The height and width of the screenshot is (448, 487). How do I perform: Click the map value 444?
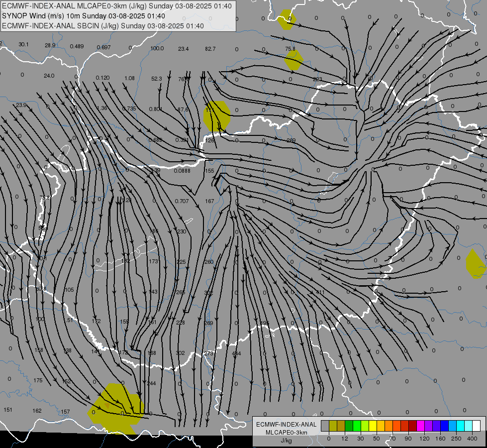(x=236, y=353)
